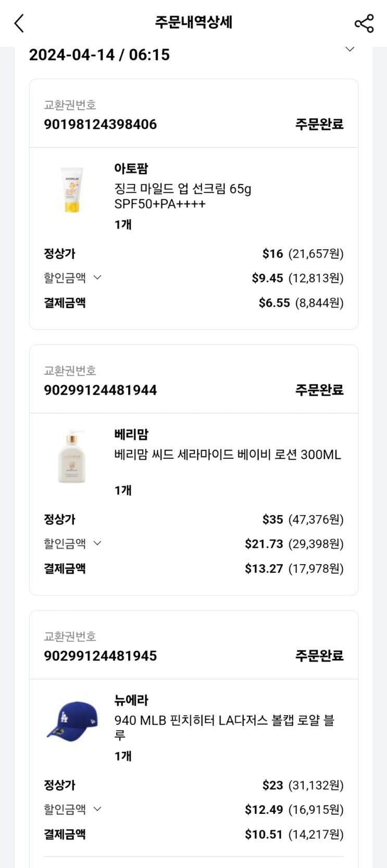The height and width of the screenshot is (868, 387).
Task: Open the Atopalm sunscreen product thumbnail
Action: tap(72, 190)
